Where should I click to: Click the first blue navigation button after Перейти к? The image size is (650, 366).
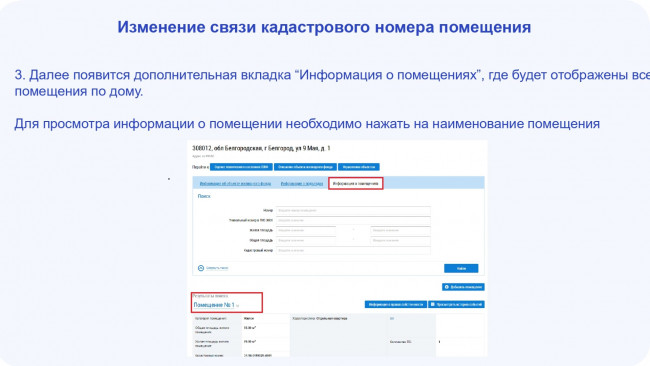(x=241, y=167)
